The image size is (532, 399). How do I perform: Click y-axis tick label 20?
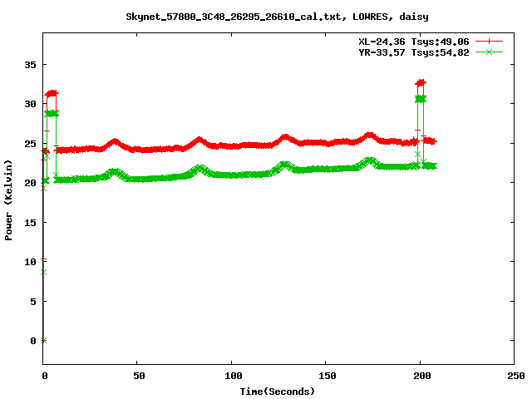coord(30,183)
